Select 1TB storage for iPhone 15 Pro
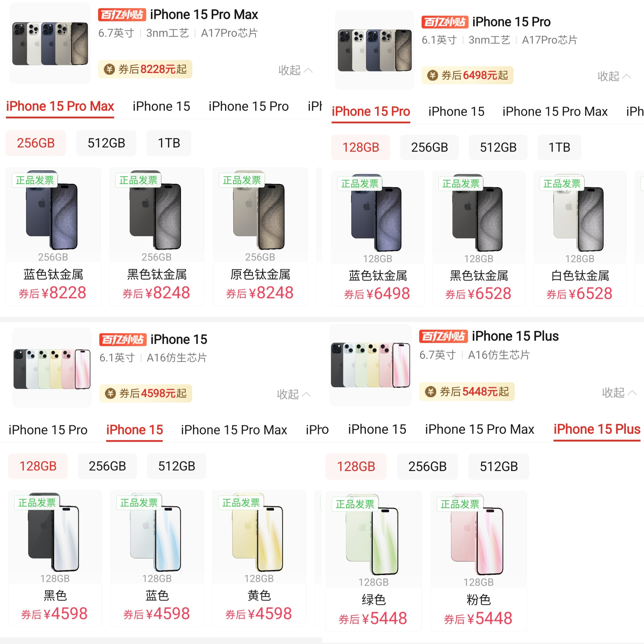Screen dimensions: 644x644 559,147
